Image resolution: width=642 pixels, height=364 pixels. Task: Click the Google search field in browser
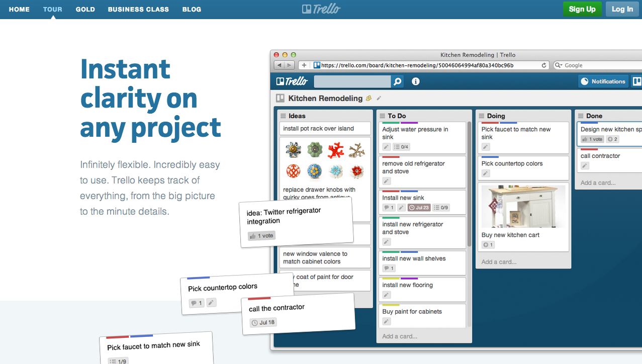click(x=597, y=65)
